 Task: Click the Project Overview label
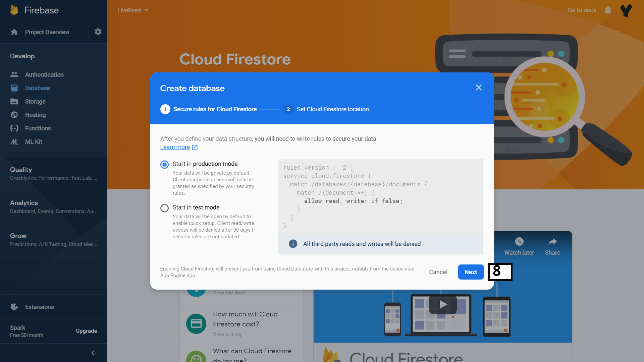pos(47,32)
